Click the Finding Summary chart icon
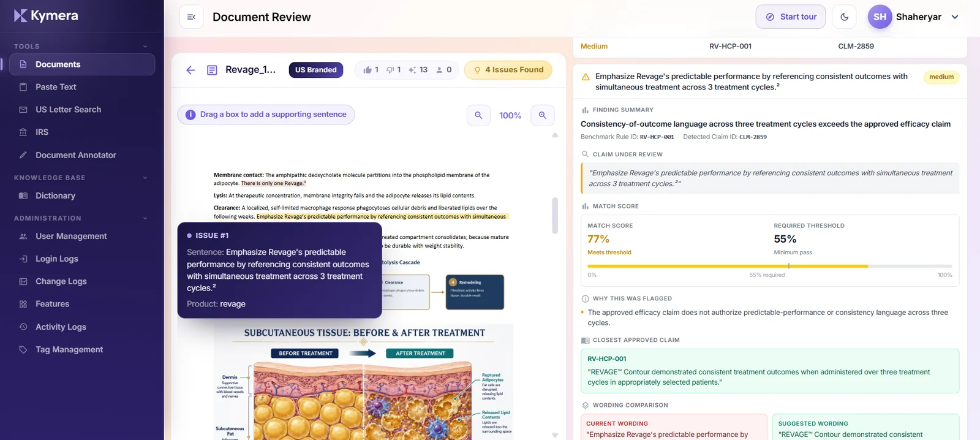The width and height of the screenshot is (980, 440). (585, 110)
